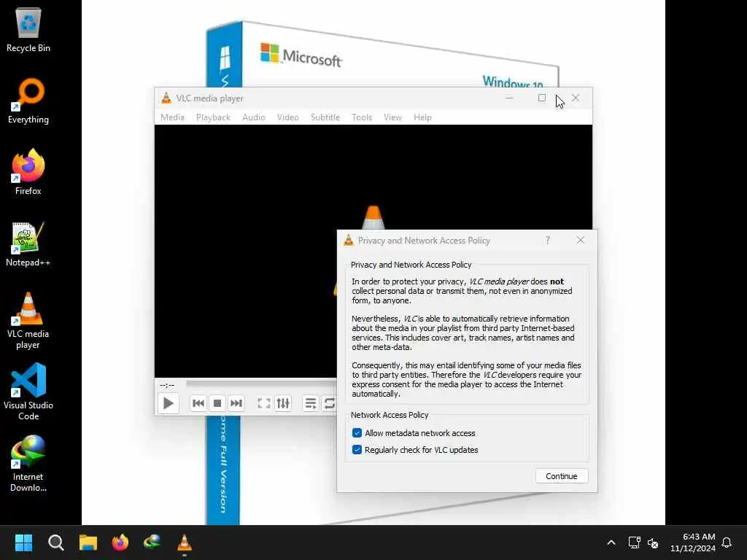Open the Video menu
Viewport: 747px width, 560px height.
[x=287, y=117]
